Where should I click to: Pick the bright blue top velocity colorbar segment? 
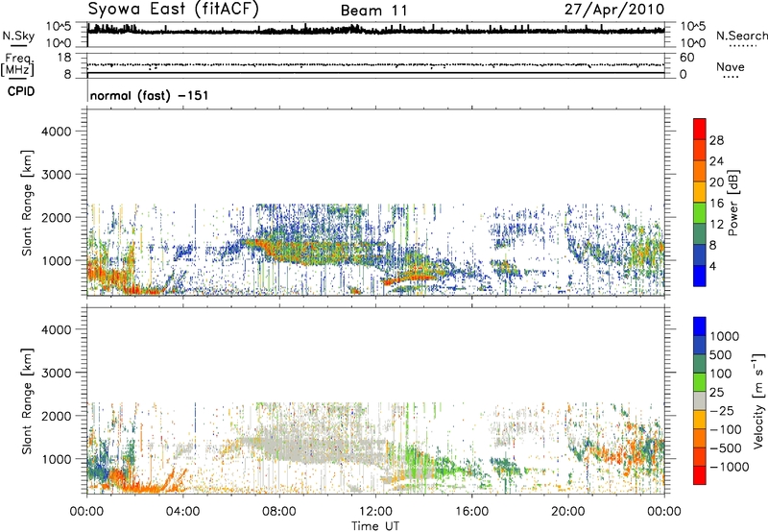point(700,326)
